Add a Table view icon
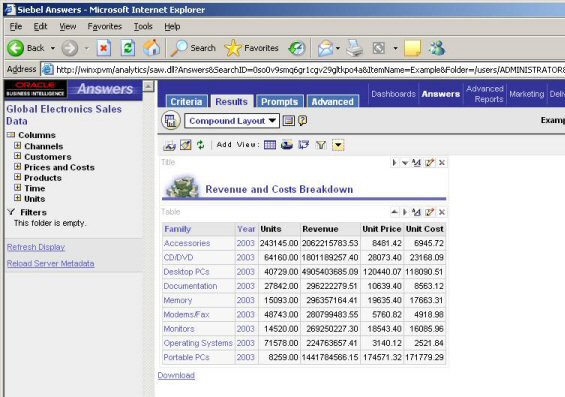This screenshot has width=565, height=397. 270,145
